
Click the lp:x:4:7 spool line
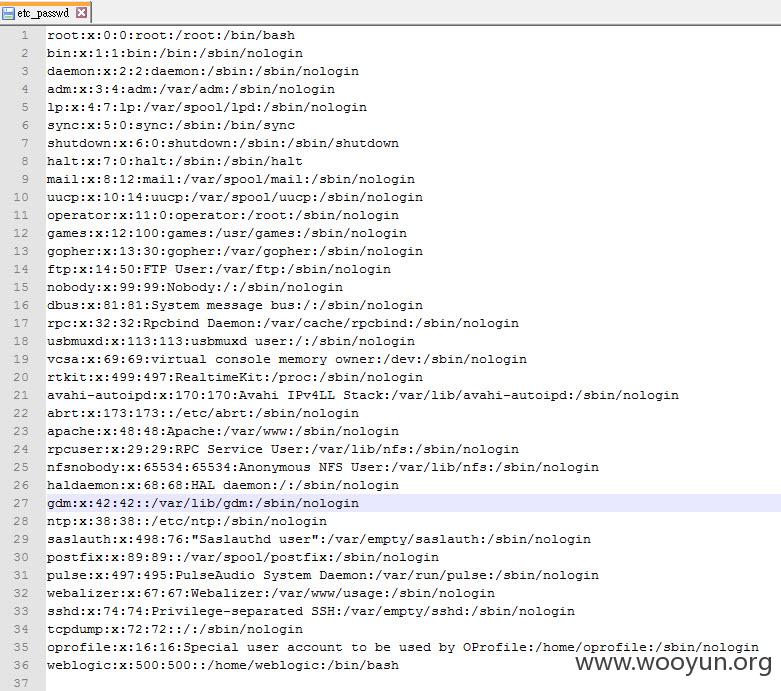207,107
